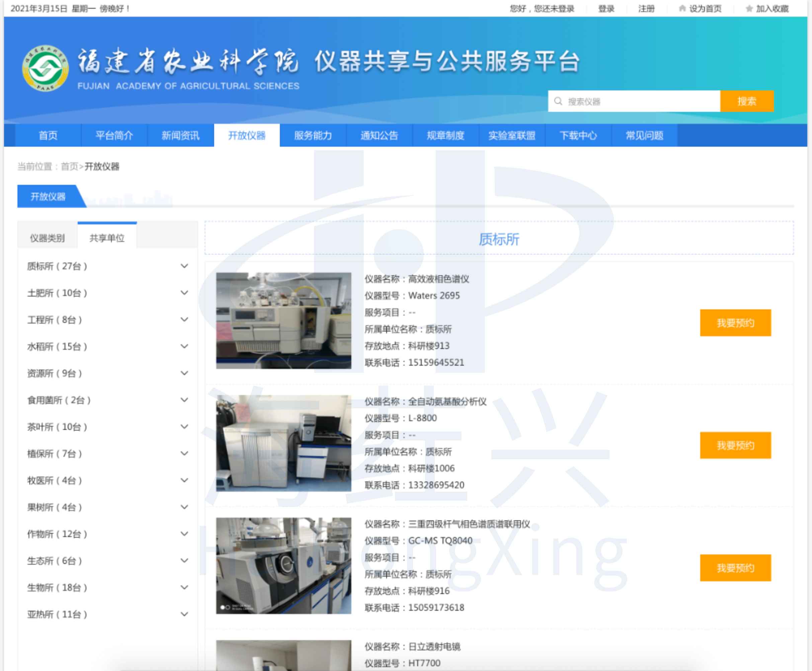The height and width of the screenshot is (671, 812).
Task: Expand the 亚热所 (11台) chevron
Action: [185, 614]
